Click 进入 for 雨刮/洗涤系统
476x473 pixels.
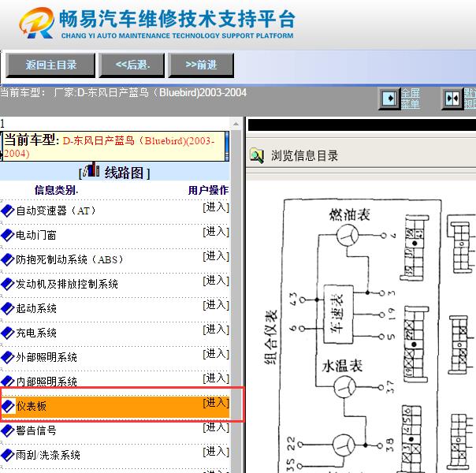(x=216, y=452)
